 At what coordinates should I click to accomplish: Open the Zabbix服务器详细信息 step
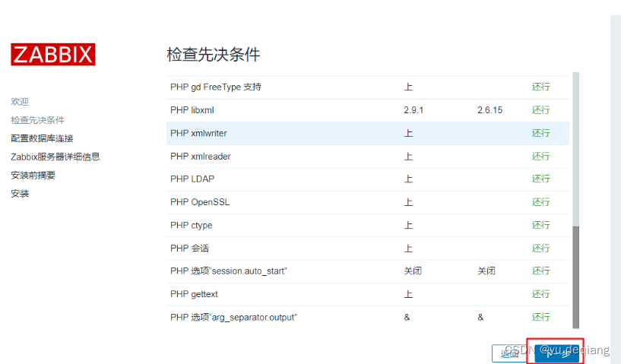click(x=55, y=157)
